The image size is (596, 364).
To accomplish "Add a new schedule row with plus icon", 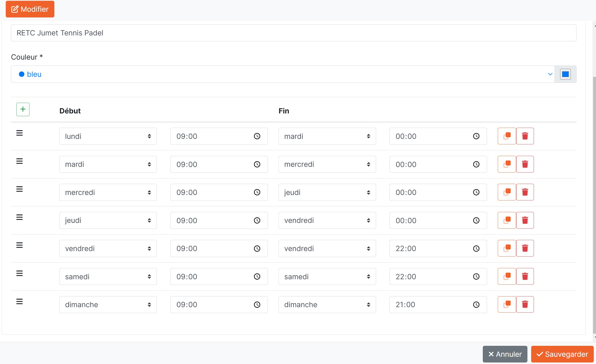I will click(x=23, y=109).
